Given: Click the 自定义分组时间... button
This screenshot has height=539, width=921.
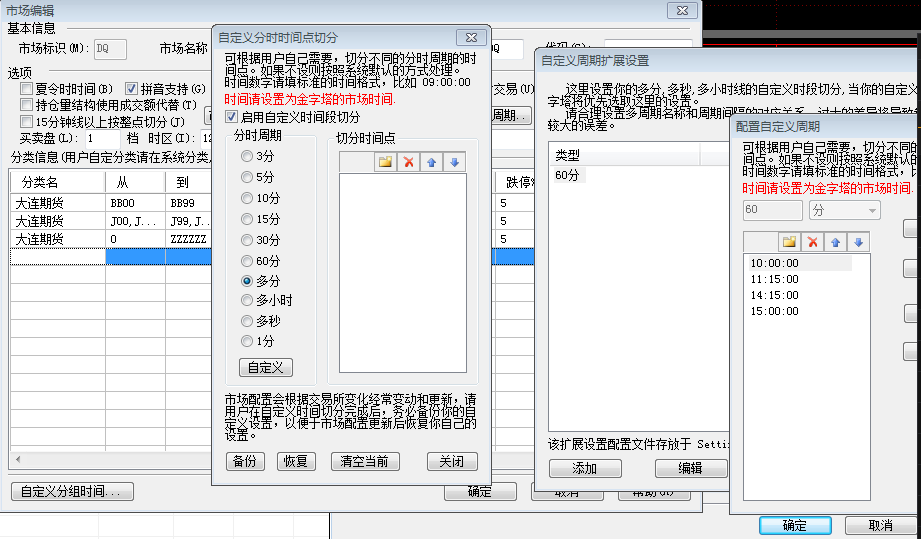Looking at the screenshot, I should point(72,491).
